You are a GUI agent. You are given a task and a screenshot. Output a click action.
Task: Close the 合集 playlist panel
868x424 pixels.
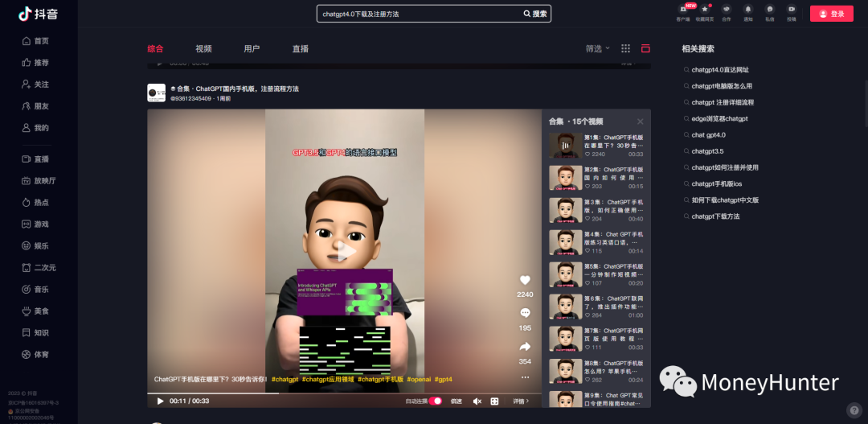click(640, 121)
